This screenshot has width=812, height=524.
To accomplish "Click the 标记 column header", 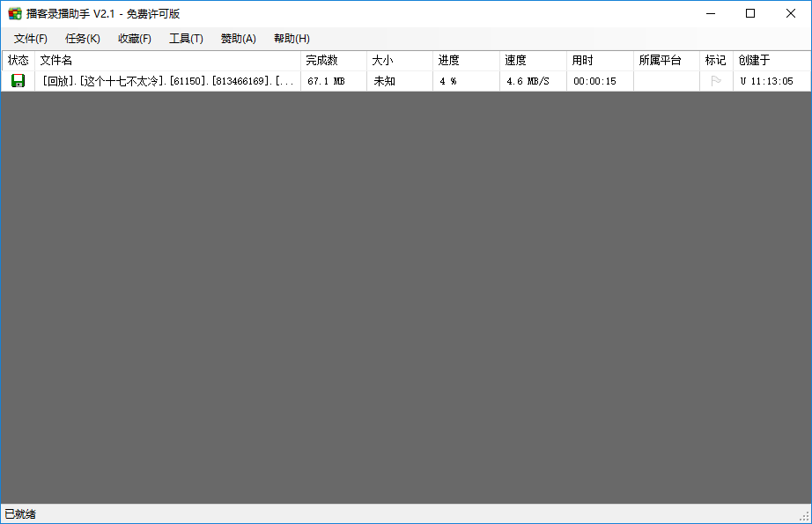I will click(716, 61).
